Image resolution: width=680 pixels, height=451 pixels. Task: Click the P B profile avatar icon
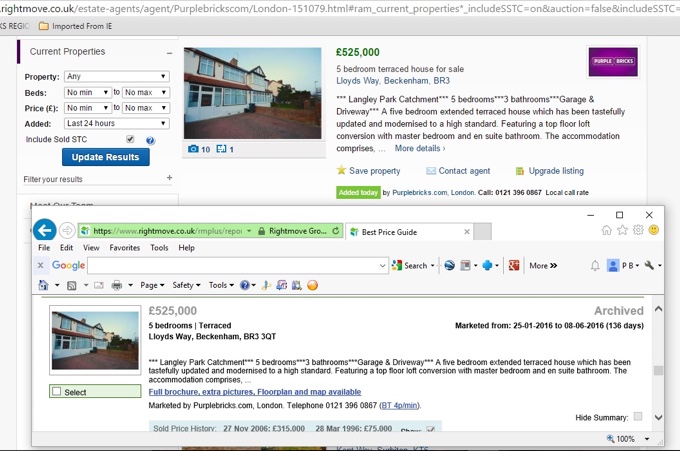coord(613,265)
